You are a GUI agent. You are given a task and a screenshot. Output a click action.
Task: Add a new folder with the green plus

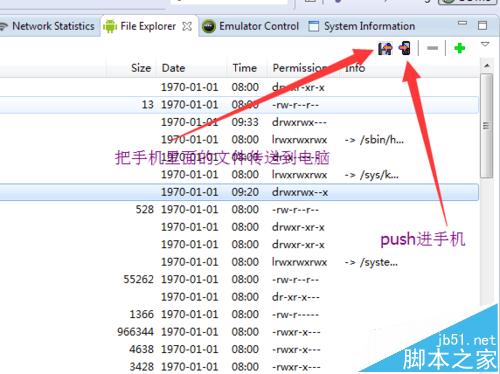[x=460, y=48]
